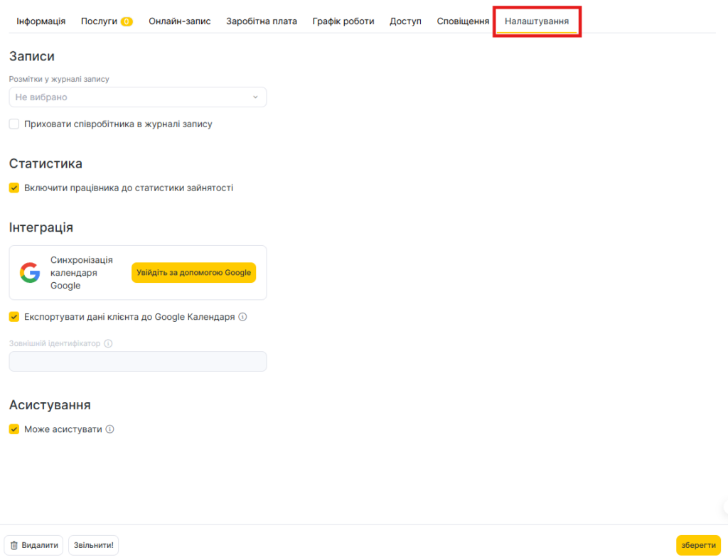Open the Розмітки у журналі запису dropdown
This screenshot has height=560, width=728.
137,97
